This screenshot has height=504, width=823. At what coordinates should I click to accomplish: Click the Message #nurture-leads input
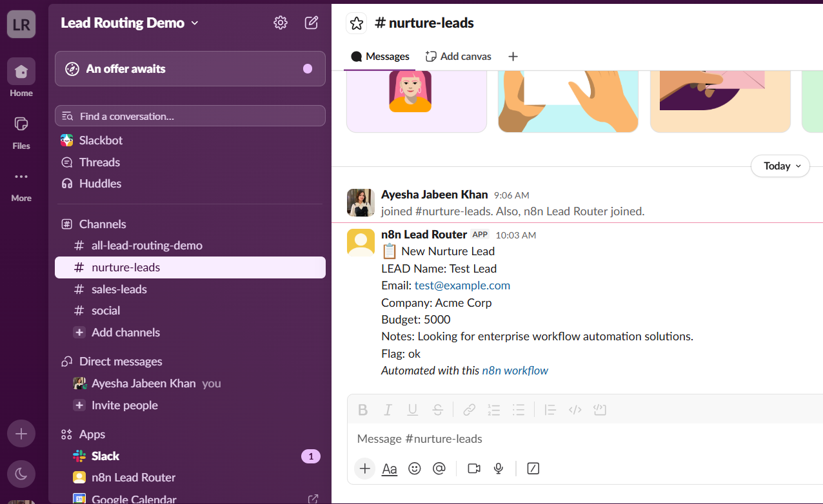click(585, 439)
